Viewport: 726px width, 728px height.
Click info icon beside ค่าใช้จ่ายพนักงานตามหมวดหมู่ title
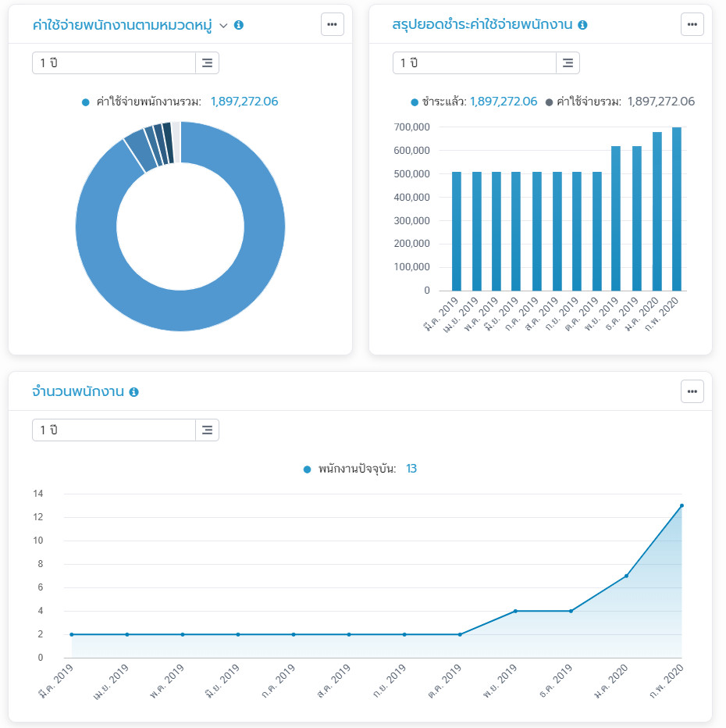click(239, 25)
